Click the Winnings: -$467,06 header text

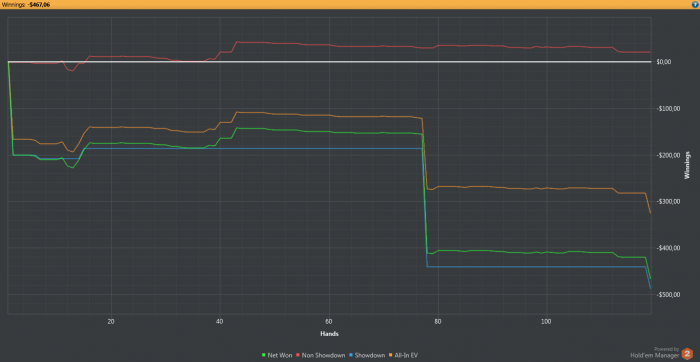coord(25,4)
